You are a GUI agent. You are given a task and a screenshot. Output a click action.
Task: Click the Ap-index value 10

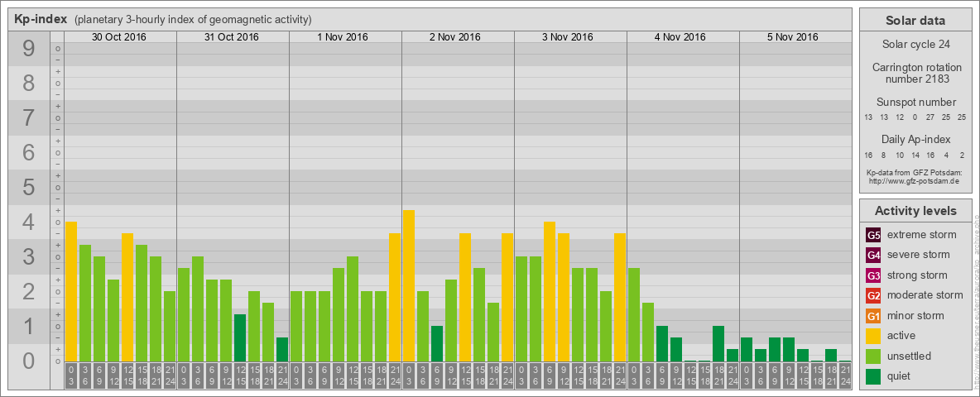(x=900, y=155)
